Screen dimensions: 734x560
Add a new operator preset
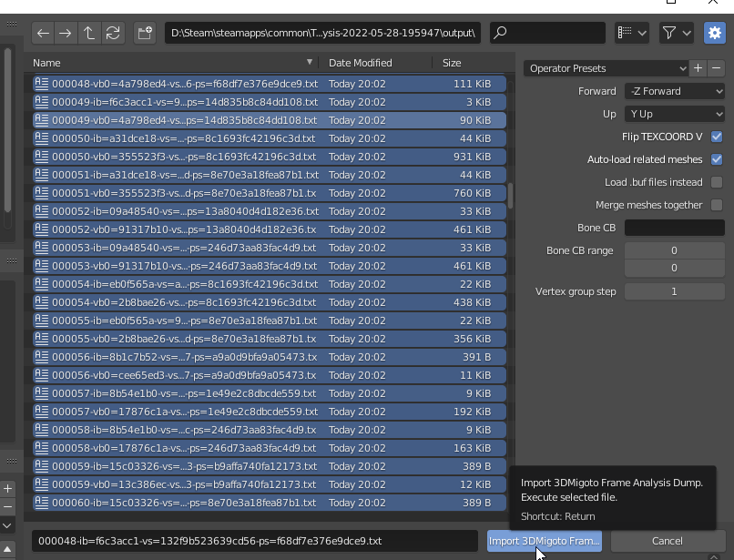(698, 68)
